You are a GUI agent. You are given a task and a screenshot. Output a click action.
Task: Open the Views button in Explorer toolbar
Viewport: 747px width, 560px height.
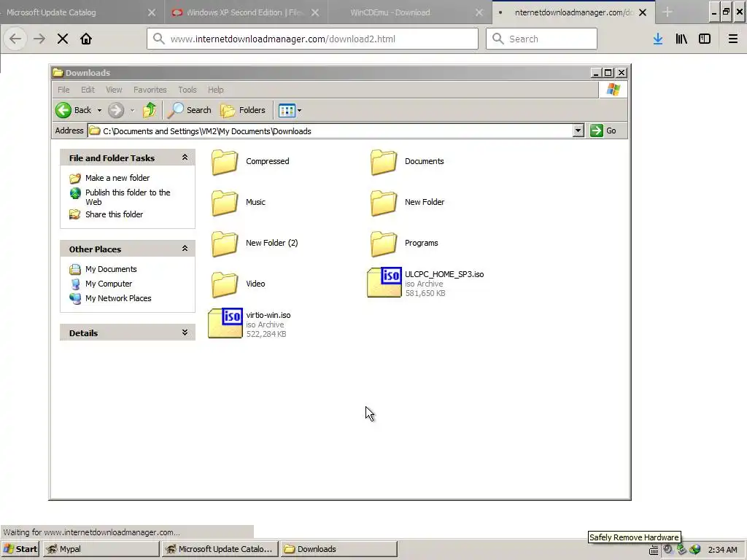[x=287, y=111]
